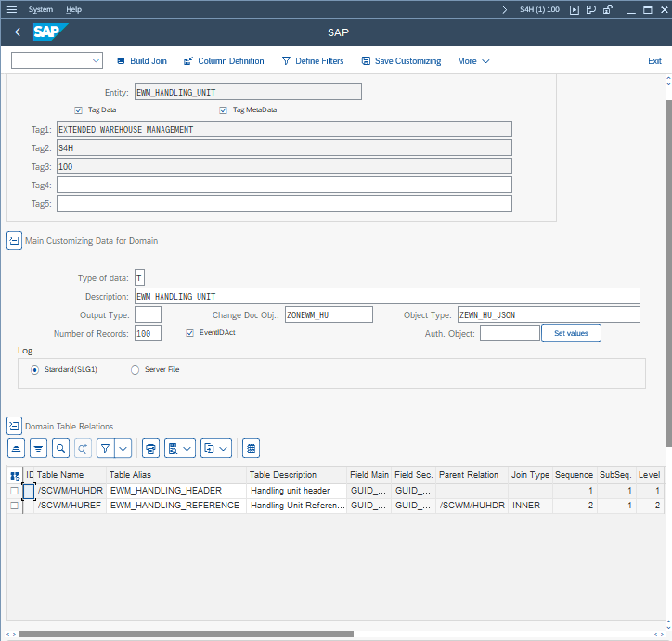Click the sort ascending icon in table toolbar
The height and width of the screenshot is (641, 672).
click(16, 448)
